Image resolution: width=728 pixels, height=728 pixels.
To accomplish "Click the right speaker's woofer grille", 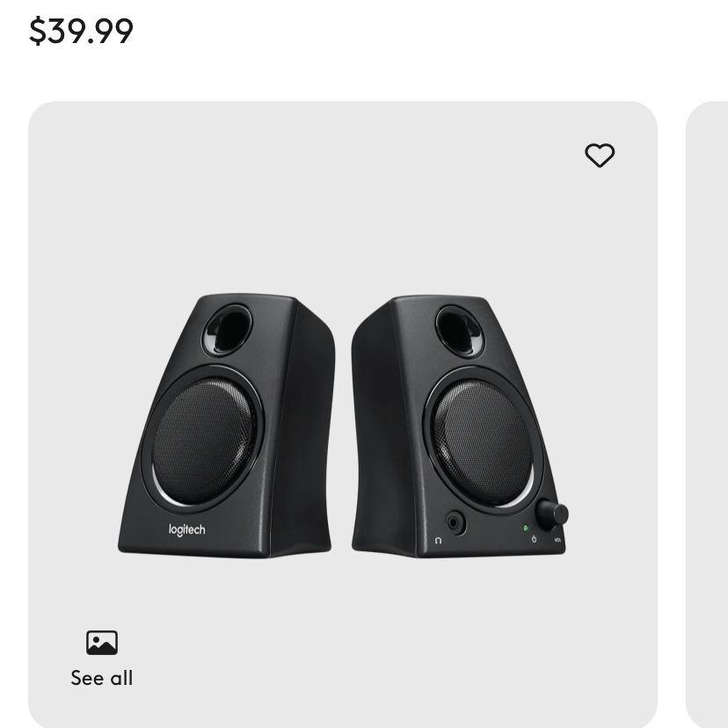I will pos(483,442).
